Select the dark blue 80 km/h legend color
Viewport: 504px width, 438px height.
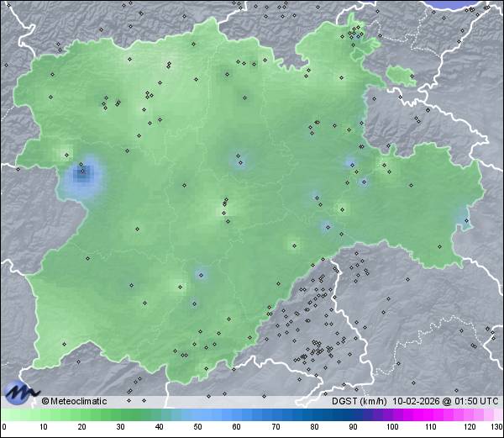tap(314, 414)
